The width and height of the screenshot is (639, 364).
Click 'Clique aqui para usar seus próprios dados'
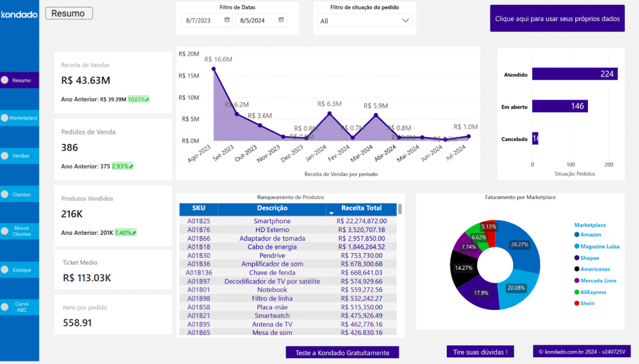point(557,19)
